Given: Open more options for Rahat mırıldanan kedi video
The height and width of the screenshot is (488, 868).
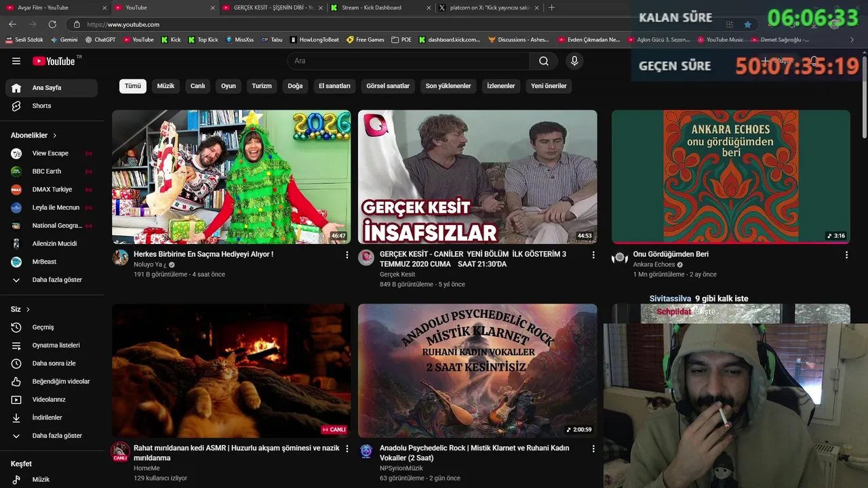Looking at the screenshot, I should coord(347,449).
